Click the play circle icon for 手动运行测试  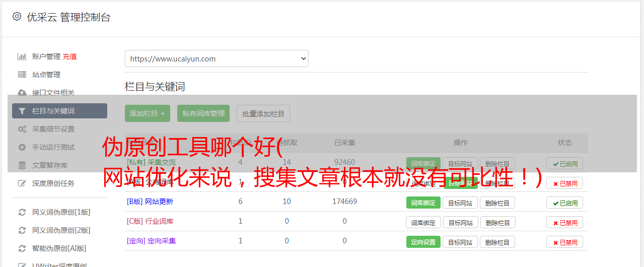tap(22, 147)
